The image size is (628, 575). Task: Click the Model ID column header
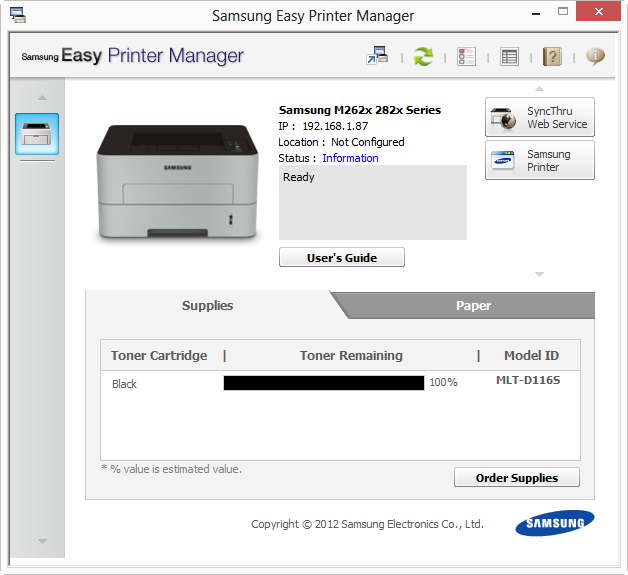pos(531,356)
